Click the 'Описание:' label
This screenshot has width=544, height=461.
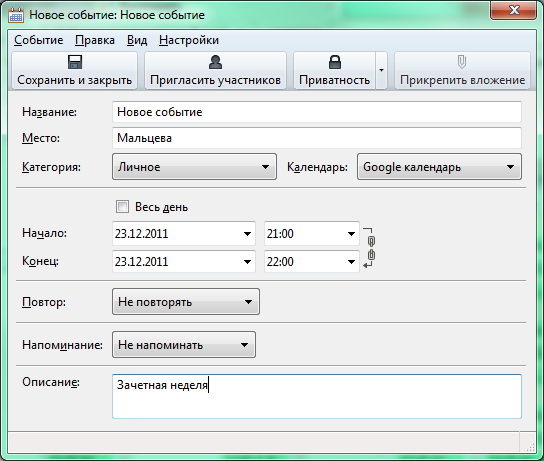point(51,382)
